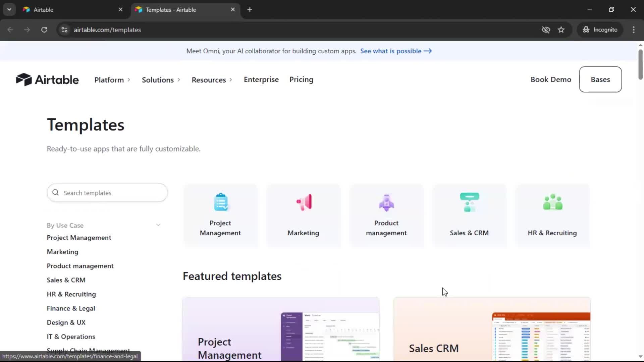Image resolution: width=644 pixels, height=362 pixels.
Task: Select Finance & Legal in sidebar
Action: click(x=71, y=308)
